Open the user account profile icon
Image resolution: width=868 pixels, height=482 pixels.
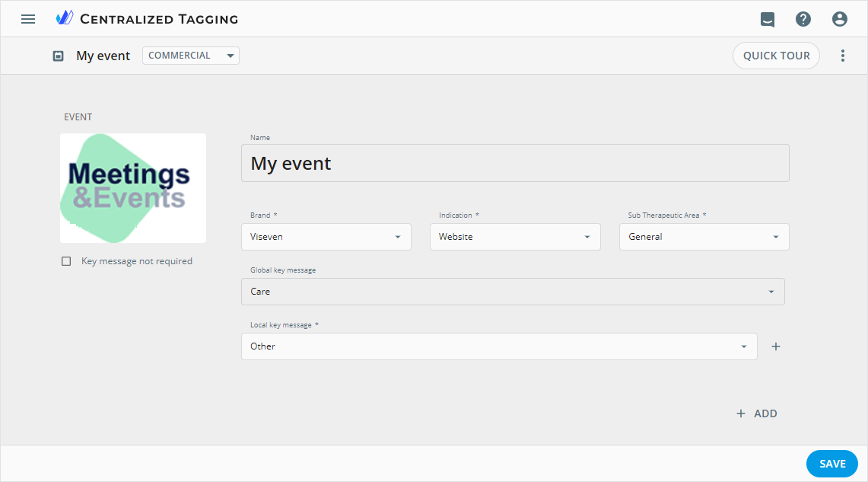(840, 19)
